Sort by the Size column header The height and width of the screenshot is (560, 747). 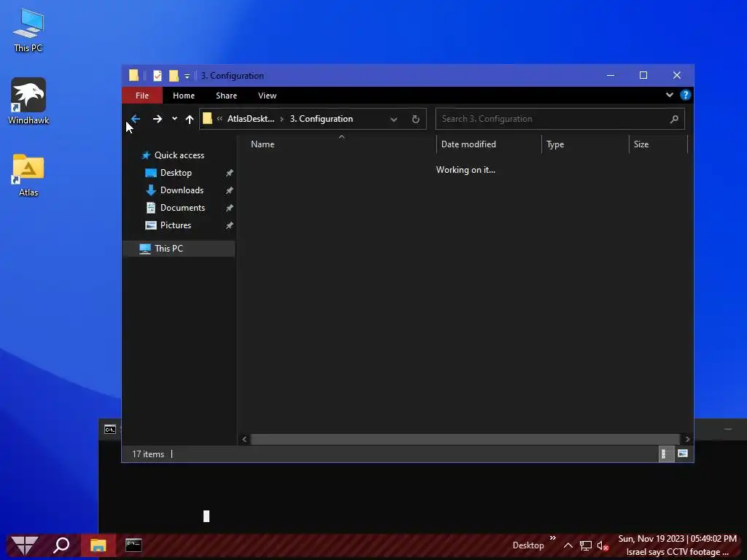[x=659, y=144]
